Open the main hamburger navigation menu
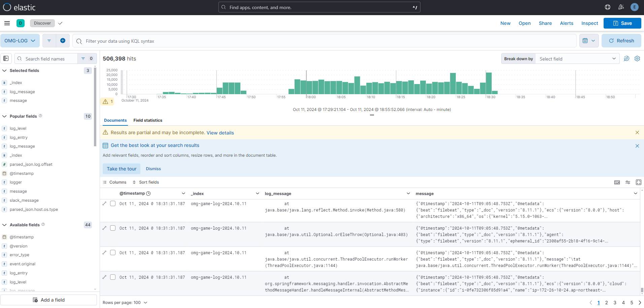The height and width of the screenshot is (308, 644). (7, 23)
